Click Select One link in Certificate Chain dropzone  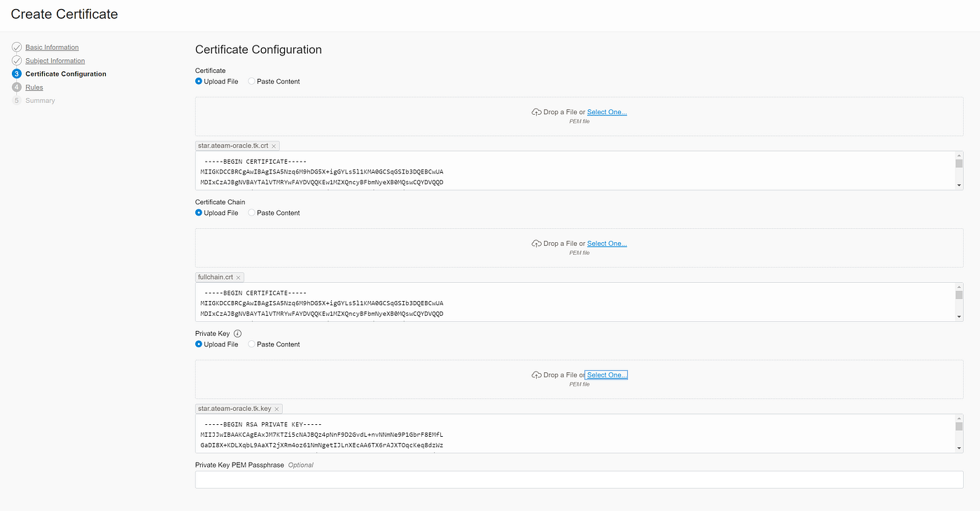click(x=607, y=244)
